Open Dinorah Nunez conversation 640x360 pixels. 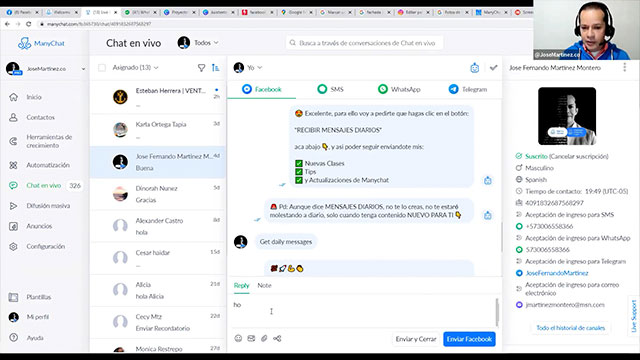158,194
